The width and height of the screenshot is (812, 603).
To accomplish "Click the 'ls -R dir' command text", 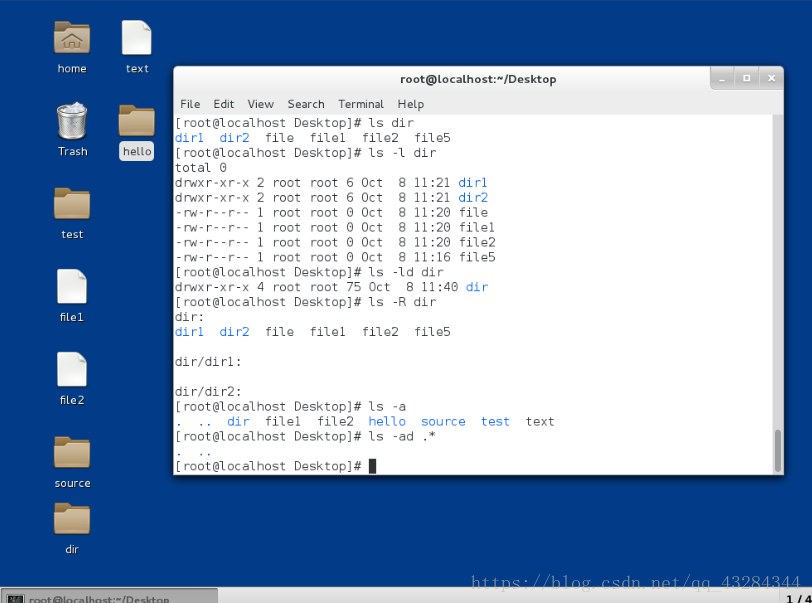I will tap(402, 302).
